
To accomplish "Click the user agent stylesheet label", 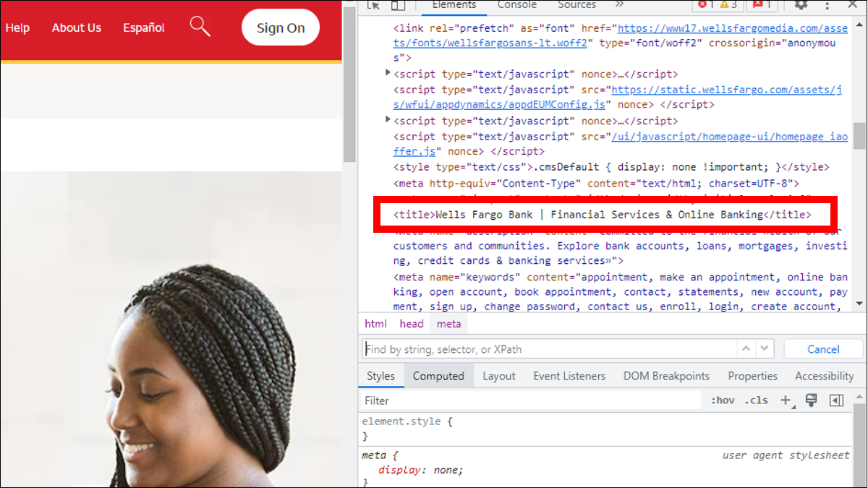I will click(x=786, y=455).
